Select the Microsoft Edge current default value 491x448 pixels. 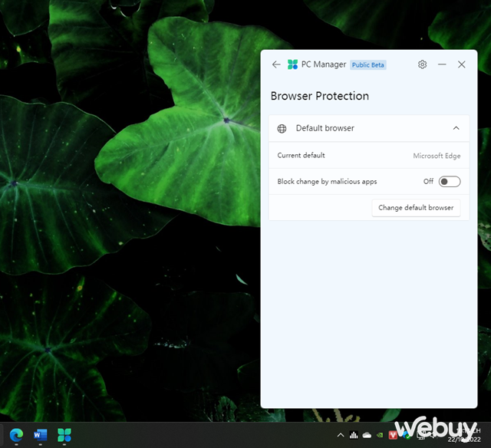tap(437, 156)
